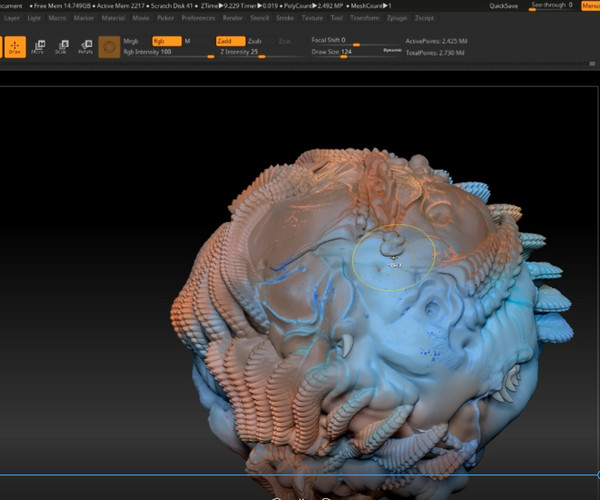Enable Zsub sculpting mode

254,41
